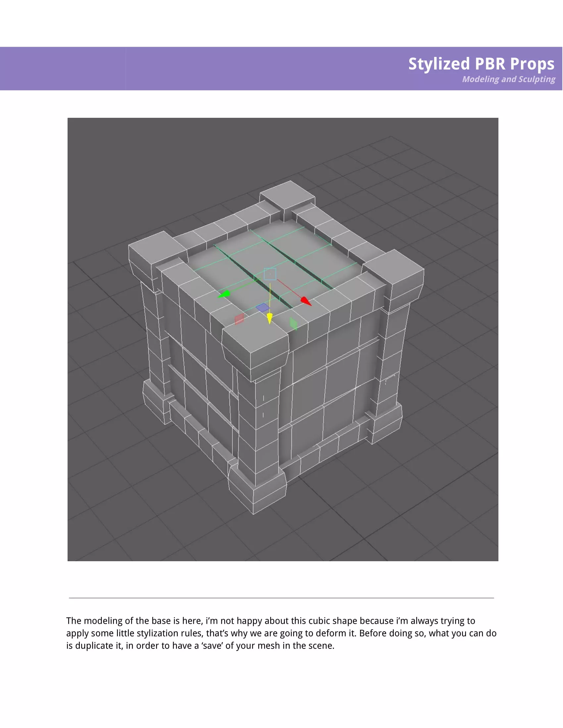Screen dimensions: 563x728
Task: Select the blue plane handle on gizmo
Action: [263, 307]
